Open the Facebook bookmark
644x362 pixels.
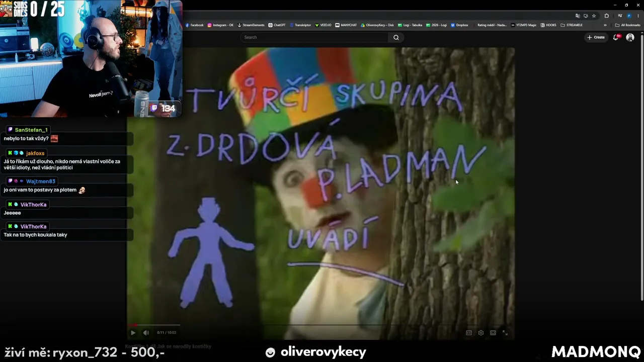pyautogui.click(x=195, y=25)
